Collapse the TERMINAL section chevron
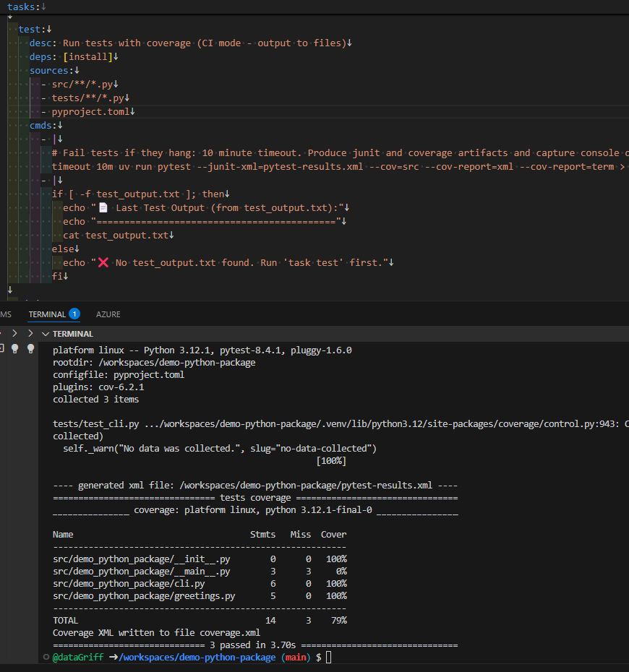Viewport: 629px width, 672px height. (x=45, y=334)
